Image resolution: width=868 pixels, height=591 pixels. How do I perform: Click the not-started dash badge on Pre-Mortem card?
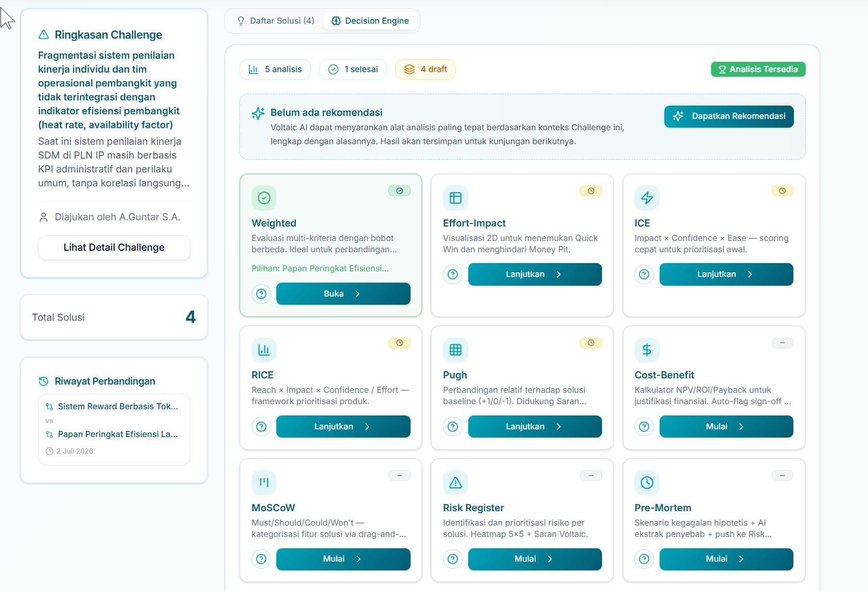[x=782, y=476]
